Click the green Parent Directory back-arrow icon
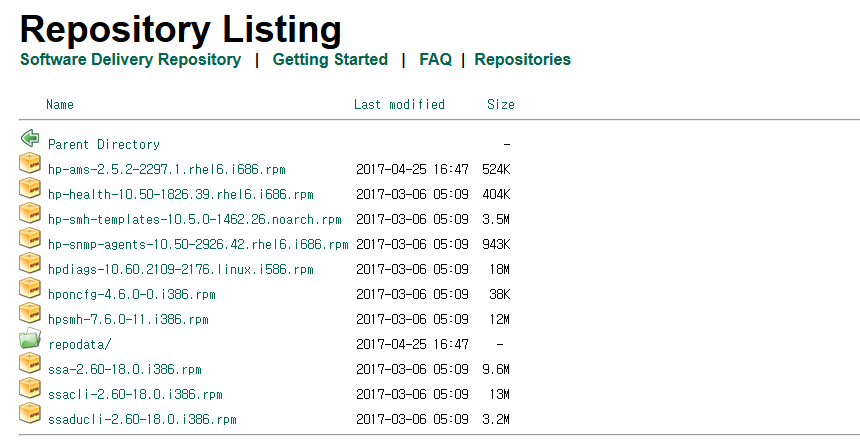 coord(30,138)
